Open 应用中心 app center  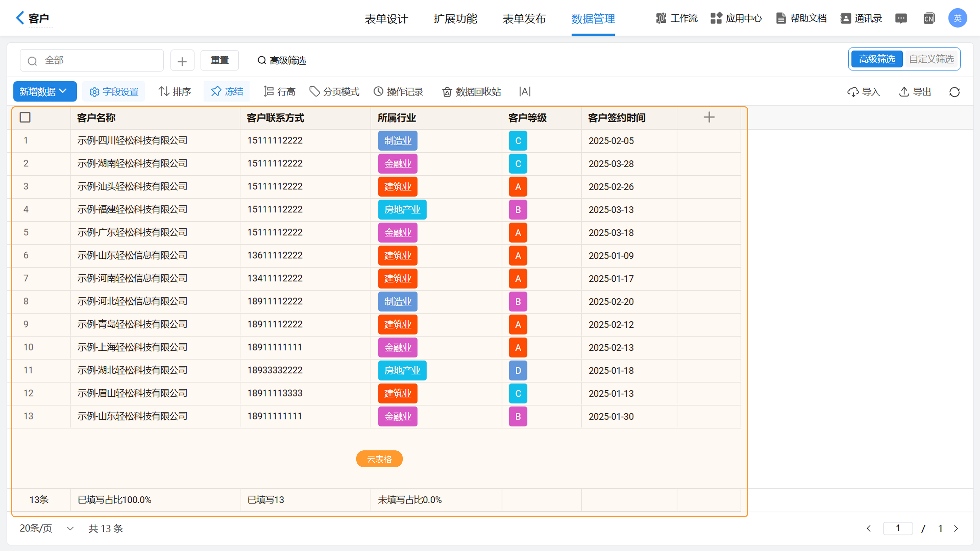[x=736, y=18]
